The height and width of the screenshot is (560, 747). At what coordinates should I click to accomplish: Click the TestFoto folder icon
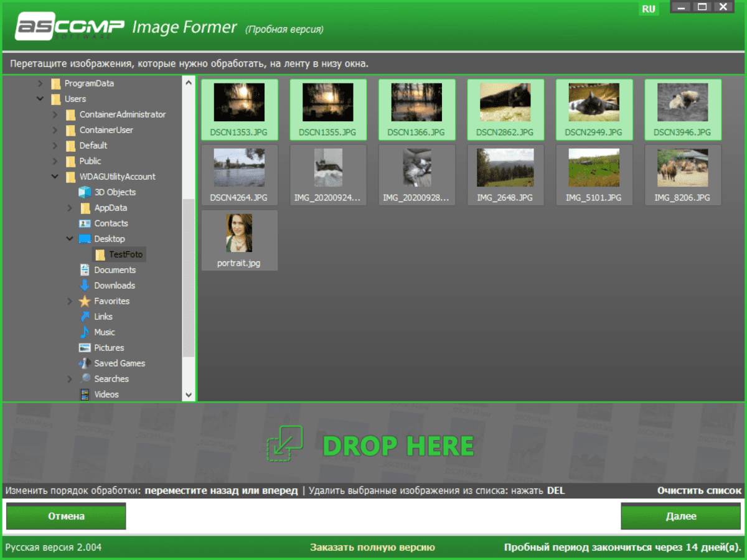pyautogui.click(x=100, y=254)
